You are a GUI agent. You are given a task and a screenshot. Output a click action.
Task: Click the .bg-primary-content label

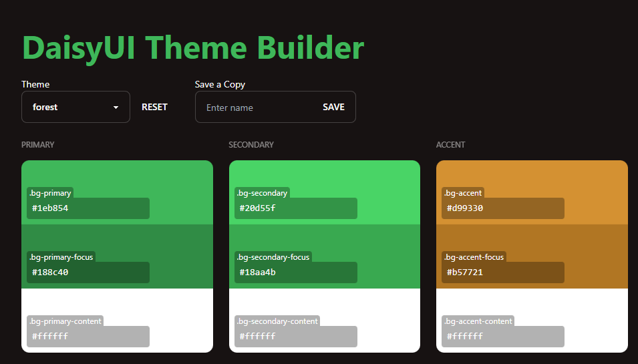coord(65,321)
